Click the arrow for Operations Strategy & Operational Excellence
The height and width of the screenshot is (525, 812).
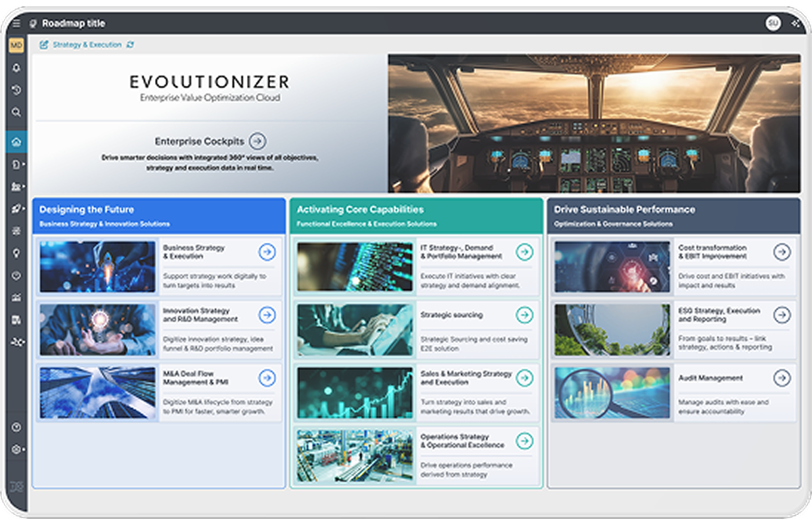[x=524, y=441]
